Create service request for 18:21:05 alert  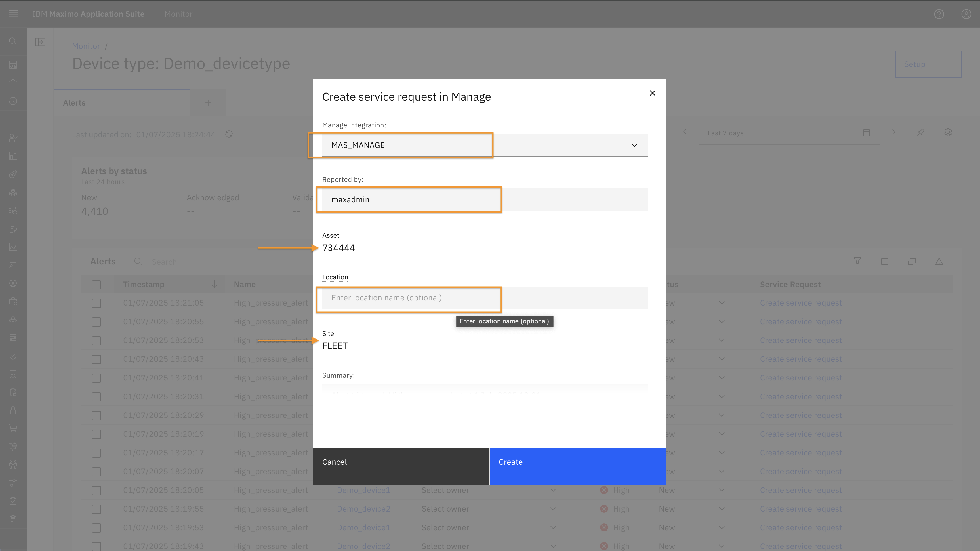pos(801,303)
